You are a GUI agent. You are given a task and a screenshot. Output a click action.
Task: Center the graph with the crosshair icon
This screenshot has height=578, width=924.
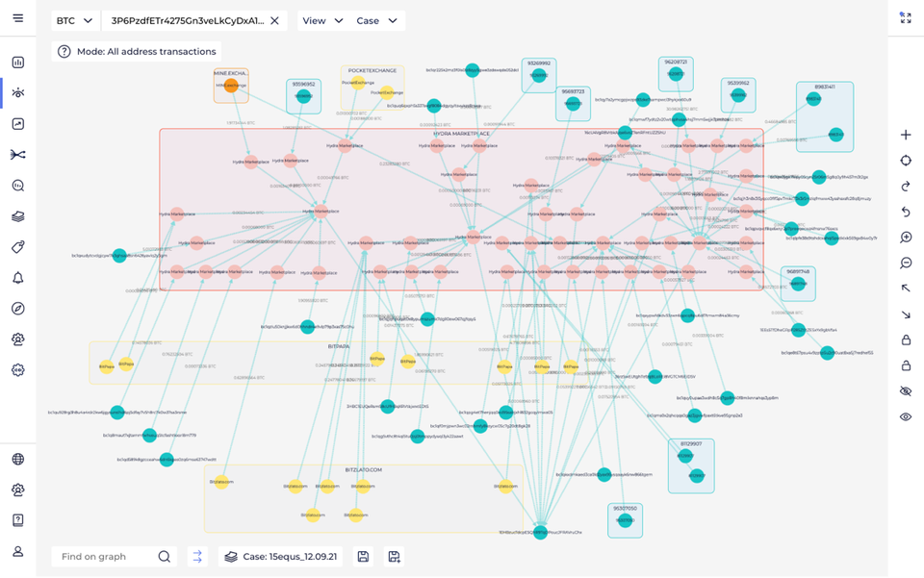click(x=906, y=161)
